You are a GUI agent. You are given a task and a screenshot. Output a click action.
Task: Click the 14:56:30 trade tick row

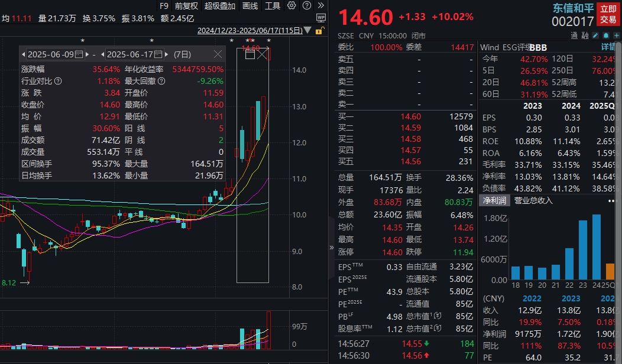point(406,356)
